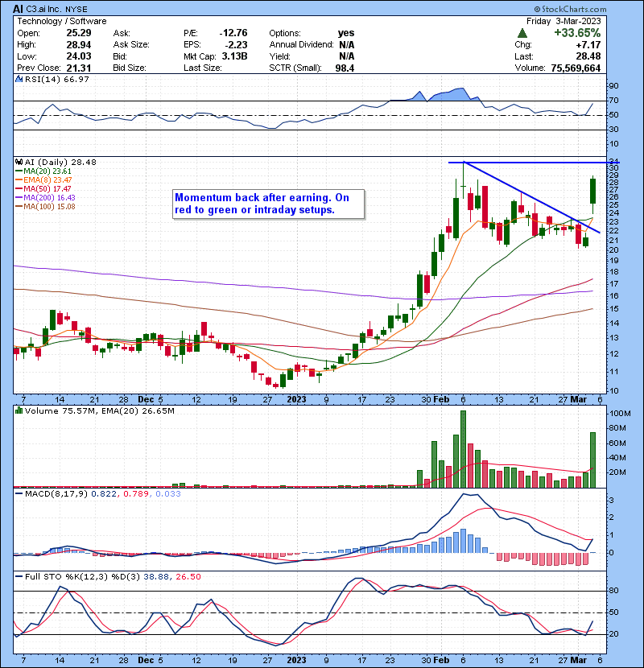
Task: Click the Annual Dividend value N/A
Action: tap(346, 45)
